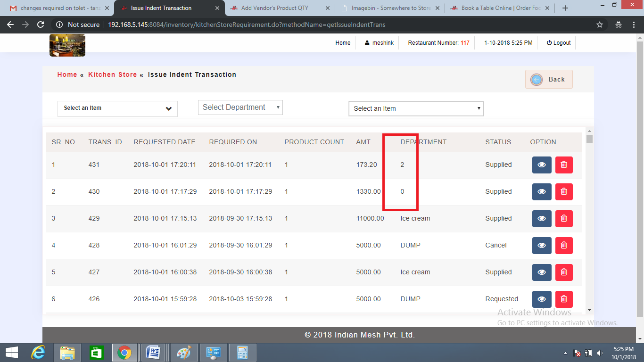Open eye view for transaction 428

(542, 246)
